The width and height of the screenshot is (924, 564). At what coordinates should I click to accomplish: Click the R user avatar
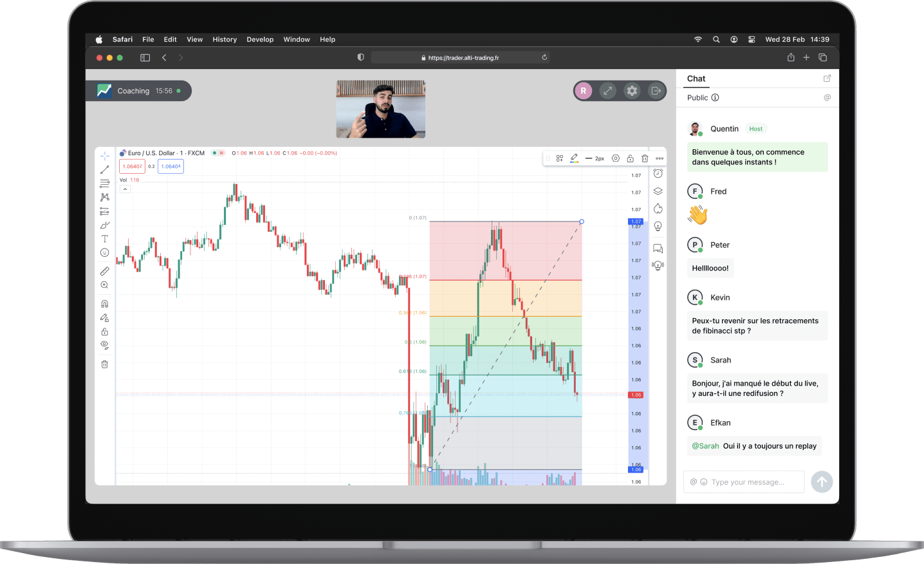[584, 91]
